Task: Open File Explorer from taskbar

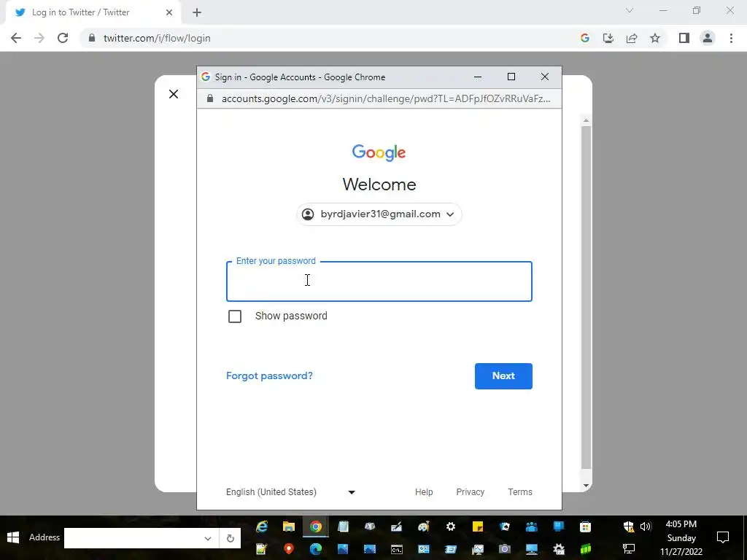Action: [x=289, y=526]
